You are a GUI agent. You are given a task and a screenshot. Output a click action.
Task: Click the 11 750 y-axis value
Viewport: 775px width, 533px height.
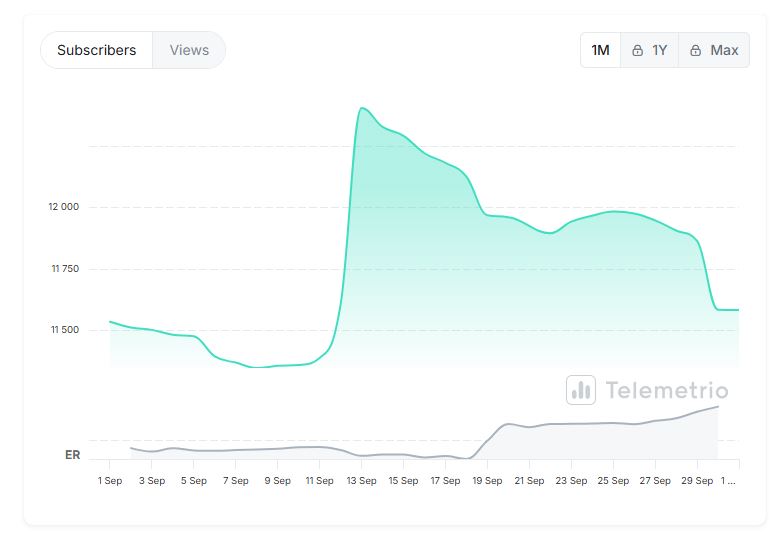coord(63,269)
